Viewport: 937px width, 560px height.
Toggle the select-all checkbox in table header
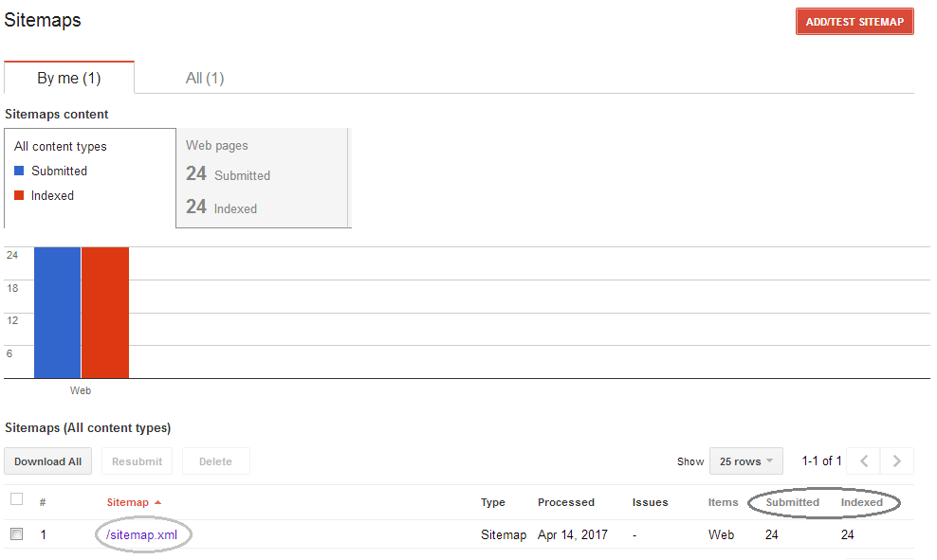[x=16, y=499]
